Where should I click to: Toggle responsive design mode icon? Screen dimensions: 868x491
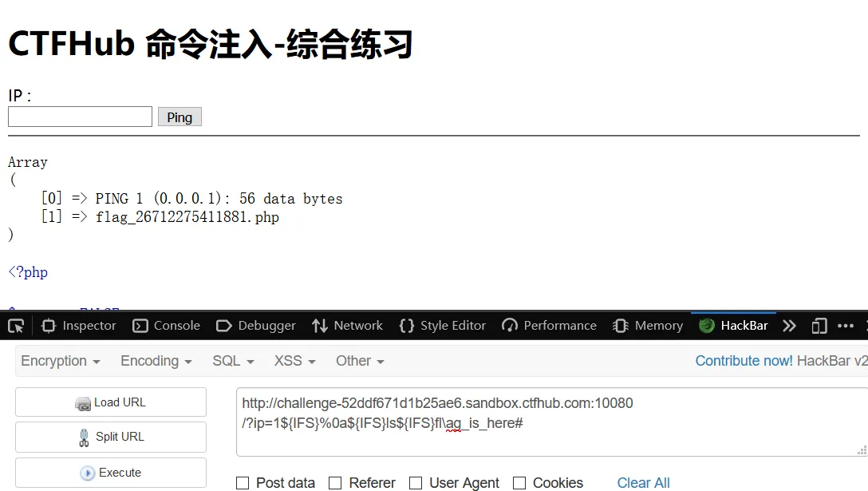click(x=819, y=326)
